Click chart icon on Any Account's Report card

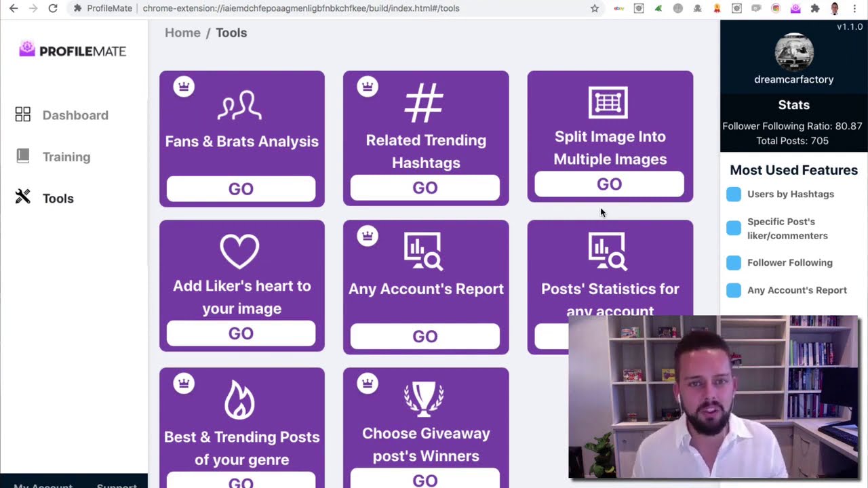click(x=424, y=252)
